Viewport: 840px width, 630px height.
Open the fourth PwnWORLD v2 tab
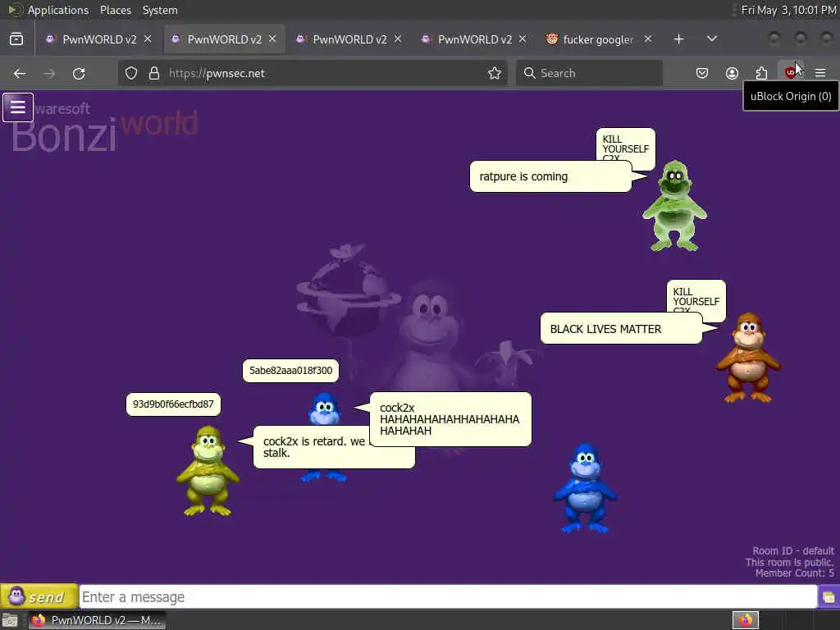(x=475, y=39)
